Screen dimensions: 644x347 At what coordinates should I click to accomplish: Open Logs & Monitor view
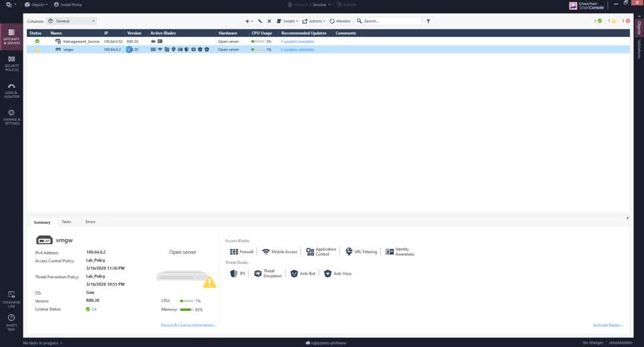click(11, 90)
